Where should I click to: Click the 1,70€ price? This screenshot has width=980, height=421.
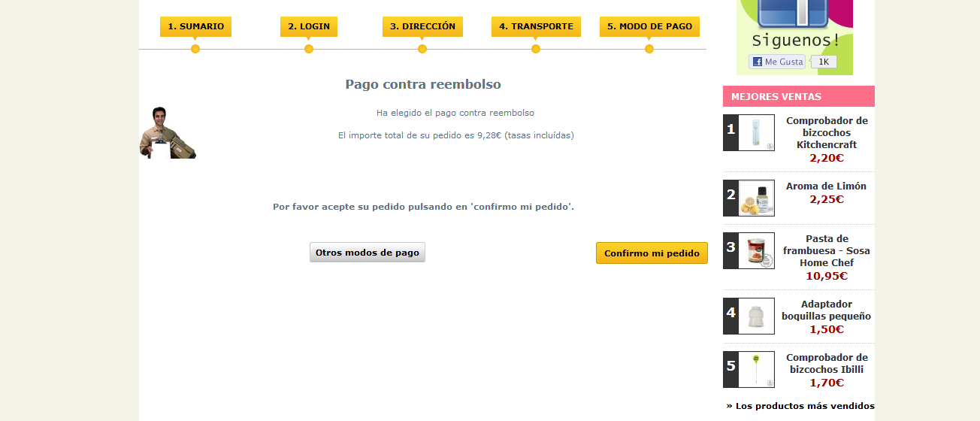pyautogui.click(x=827, y=383)
